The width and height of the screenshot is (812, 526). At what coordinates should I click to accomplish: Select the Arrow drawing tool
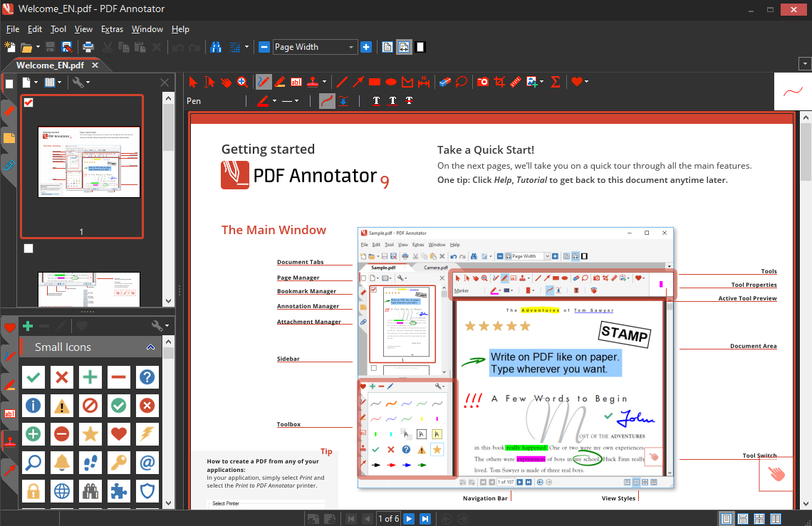[358, 82]
